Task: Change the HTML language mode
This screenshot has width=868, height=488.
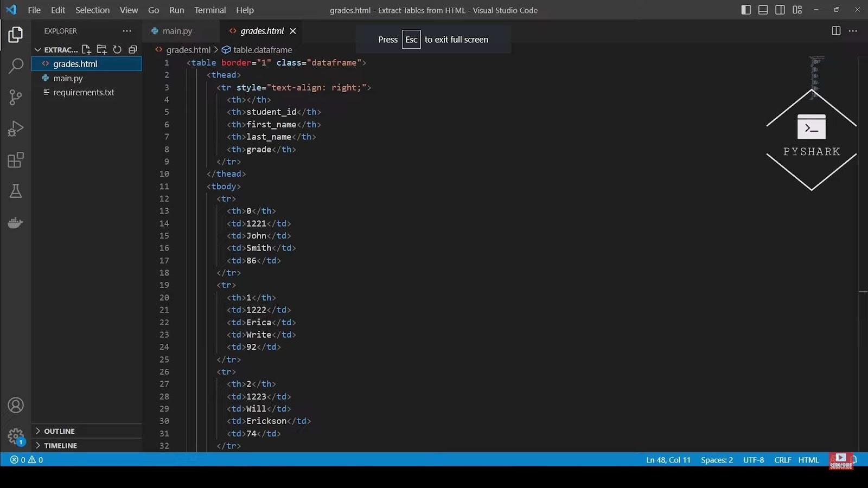Action: coord(809,459)
